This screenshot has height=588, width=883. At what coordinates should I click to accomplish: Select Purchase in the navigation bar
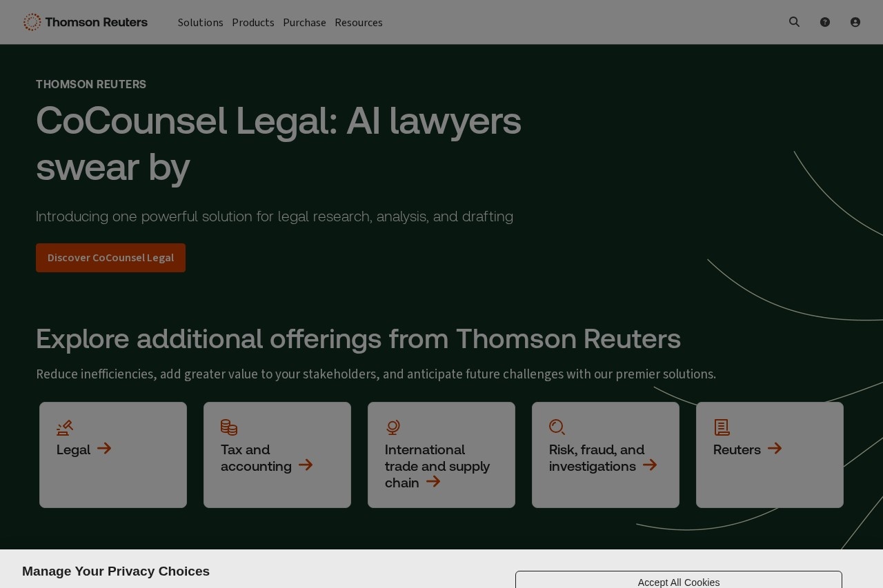click(304, 22)
